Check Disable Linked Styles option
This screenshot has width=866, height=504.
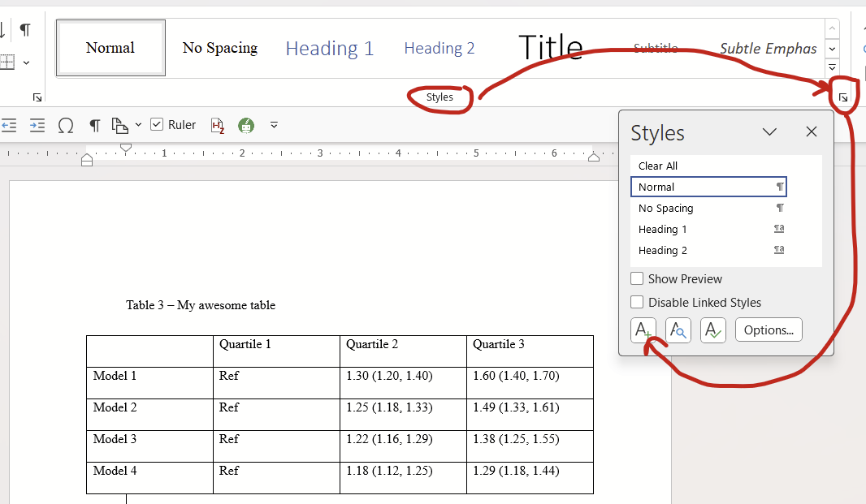point(637,302)
